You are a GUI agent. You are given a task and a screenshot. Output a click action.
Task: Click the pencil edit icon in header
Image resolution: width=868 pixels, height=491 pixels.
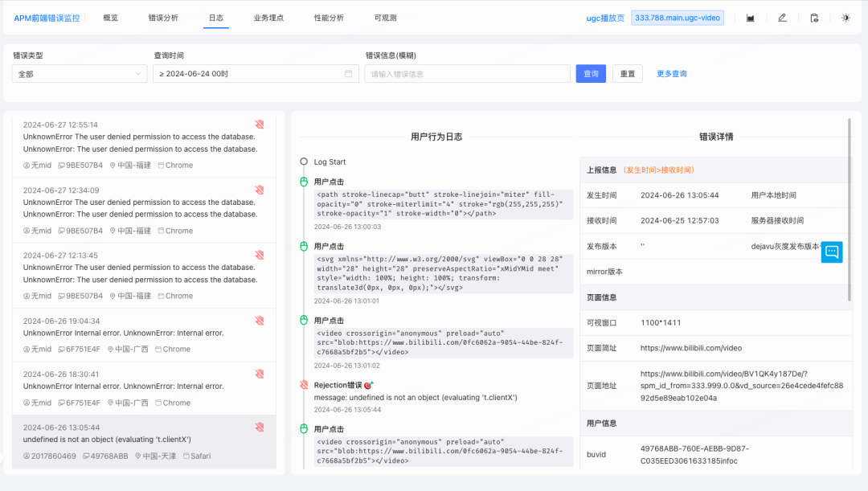pos(782,18)
